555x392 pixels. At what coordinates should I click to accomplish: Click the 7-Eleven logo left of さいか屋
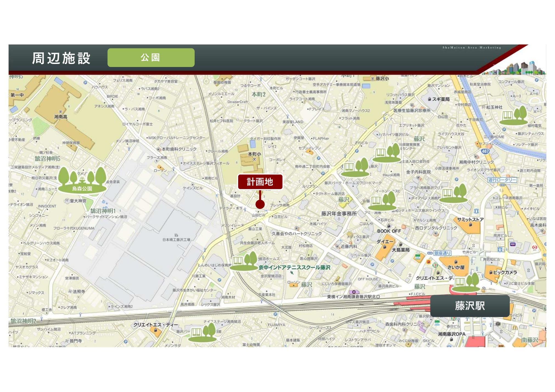(435, 265)
